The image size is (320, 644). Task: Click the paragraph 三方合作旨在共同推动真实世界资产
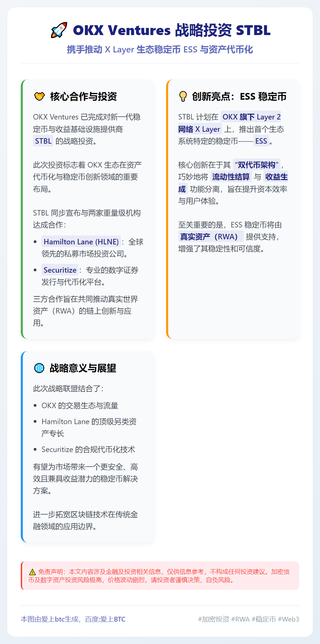click(85, 311)
